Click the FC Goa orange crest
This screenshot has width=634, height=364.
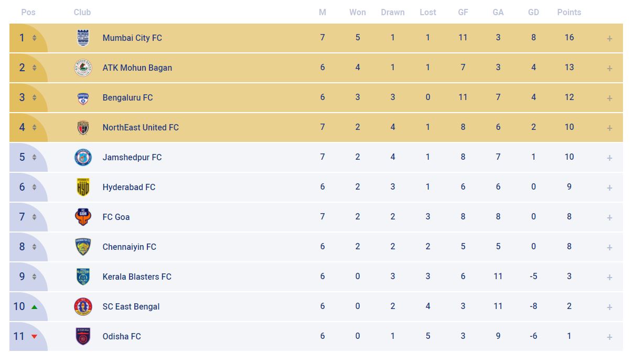83,217
